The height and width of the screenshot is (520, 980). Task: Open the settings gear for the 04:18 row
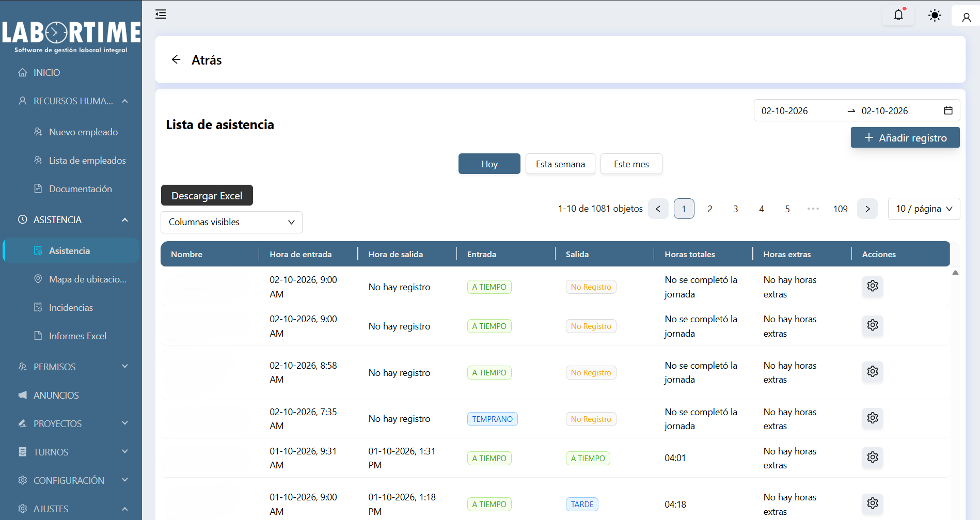coord(873,503)
